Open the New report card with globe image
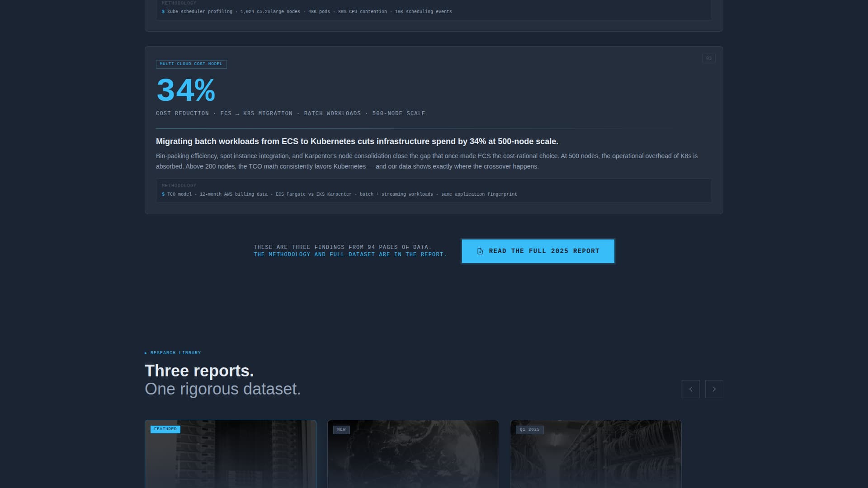The image size is (868, 488). coord(413,454)
